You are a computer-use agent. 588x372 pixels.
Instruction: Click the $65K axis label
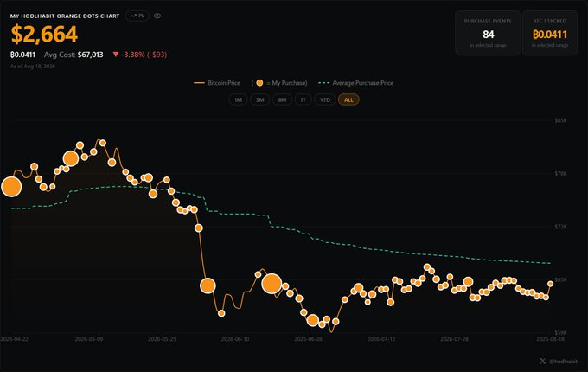(x=560, y=279)
